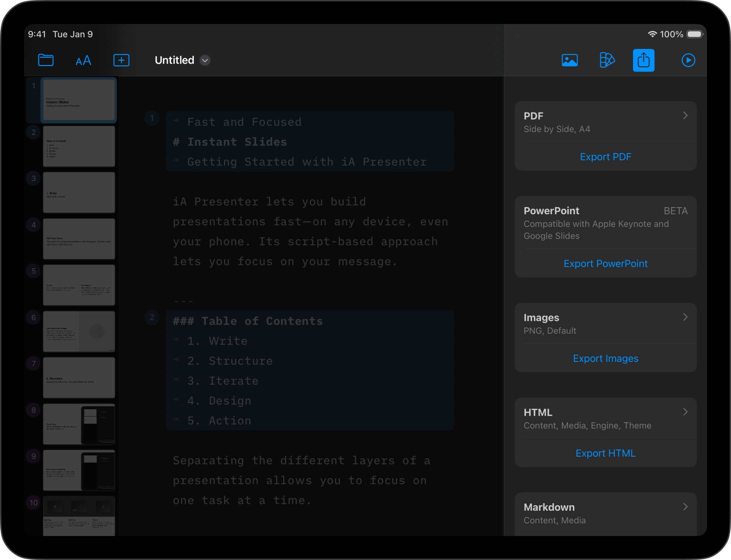Click the Instant Slides heading in editor

[x=237, y=142]
